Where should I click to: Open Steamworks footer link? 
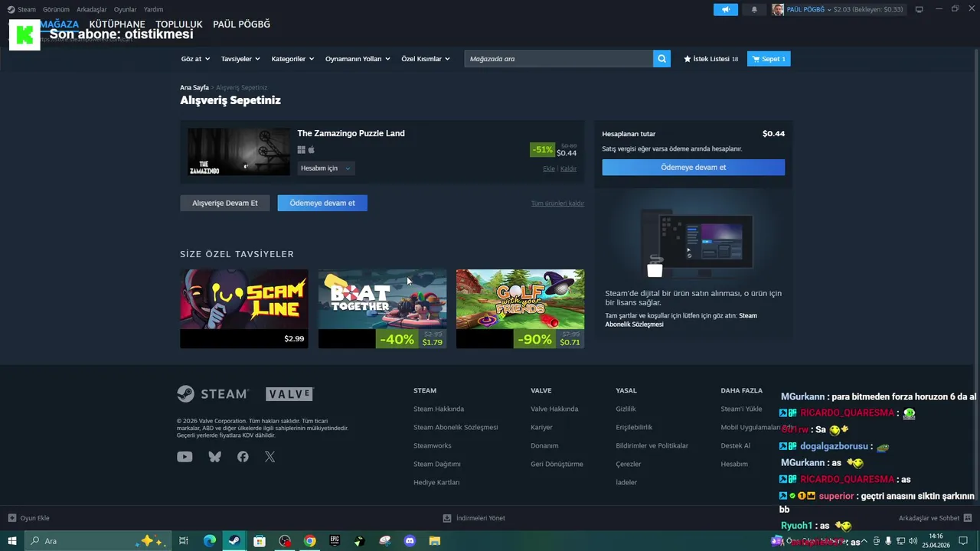(433, 445)
